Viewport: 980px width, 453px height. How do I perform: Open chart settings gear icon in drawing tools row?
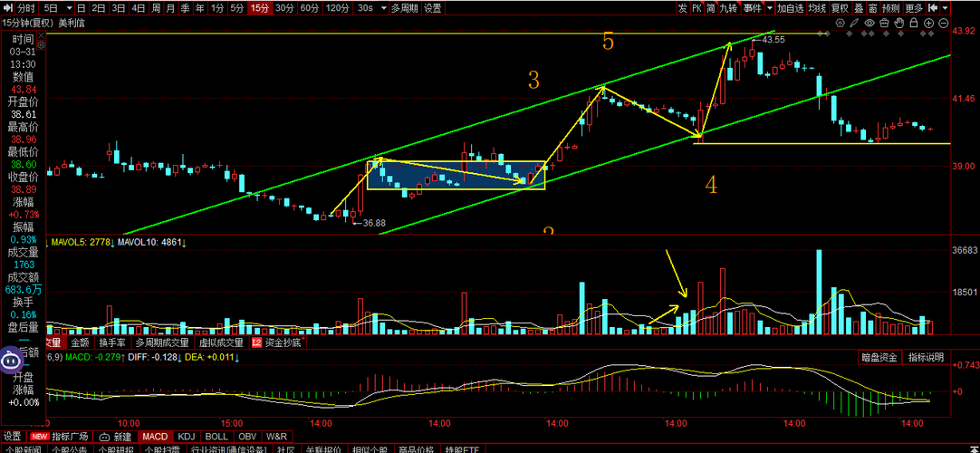840,24
